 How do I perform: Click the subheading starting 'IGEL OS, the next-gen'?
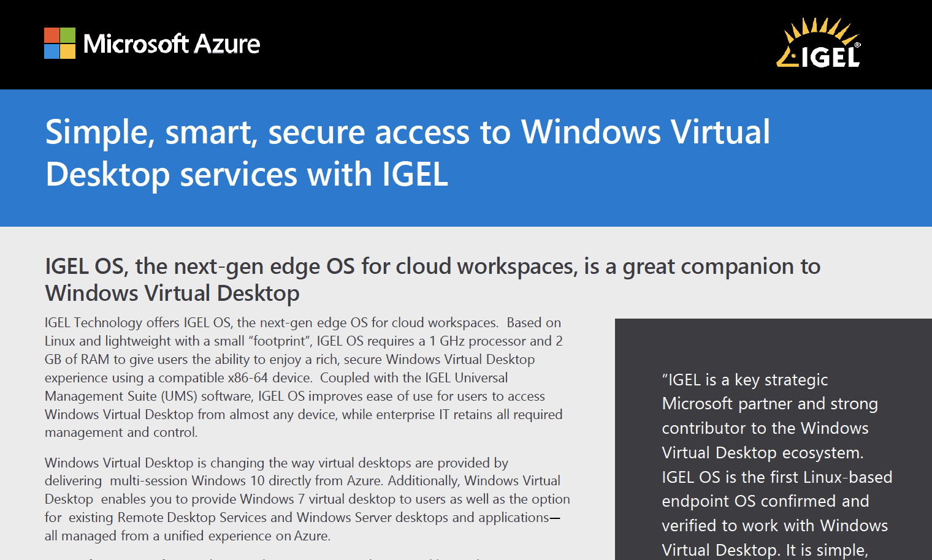(433, 267)
